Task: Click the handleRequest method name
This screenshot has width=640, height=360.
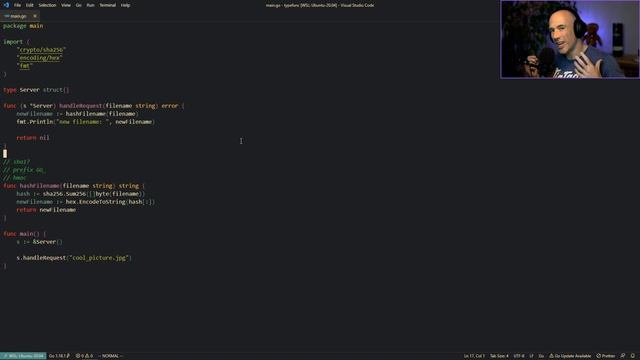Action: pyautogui.click(x=80, y=106)
